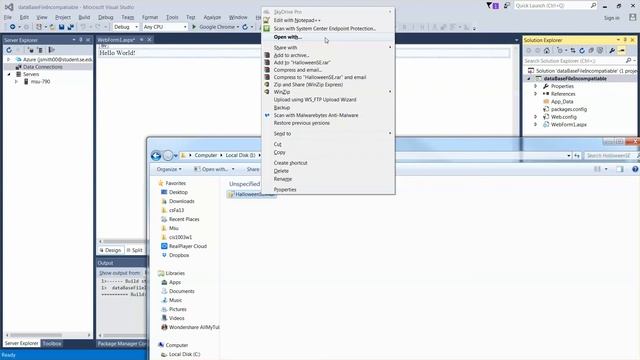The width and height of the screenshot is (640, 360).
Task: Click Show All Files icon in Solution Explorer
Action: [x=600, y=51]
